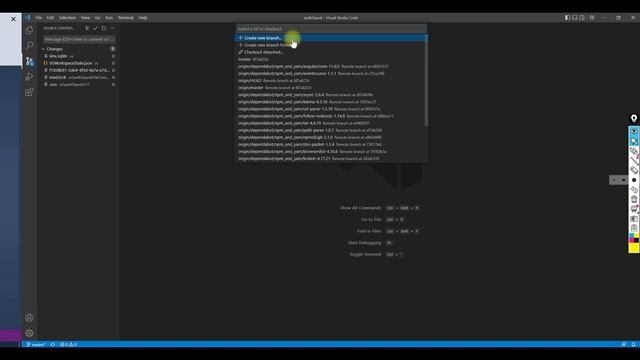640x360 pixels.
Task: Click the refresh icon in Source Control header
Action: (104, 28)
